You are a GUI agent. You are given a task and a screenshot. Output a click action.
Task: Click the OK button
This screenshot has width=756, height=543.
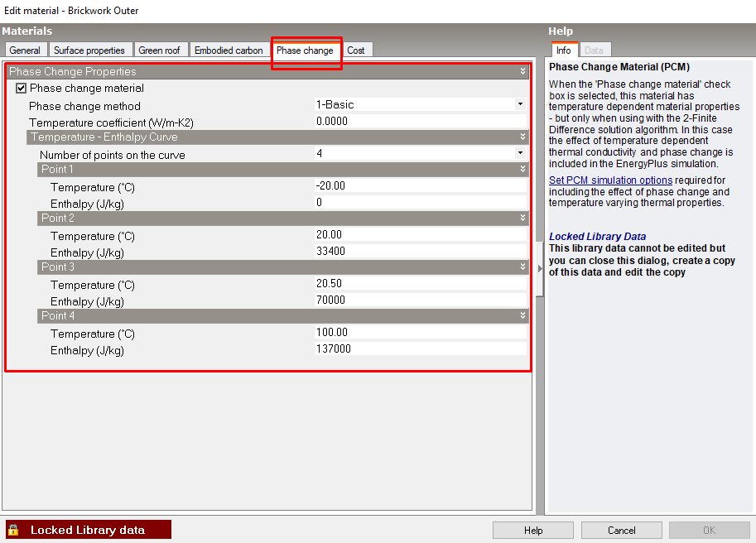(x=710, y=530)
